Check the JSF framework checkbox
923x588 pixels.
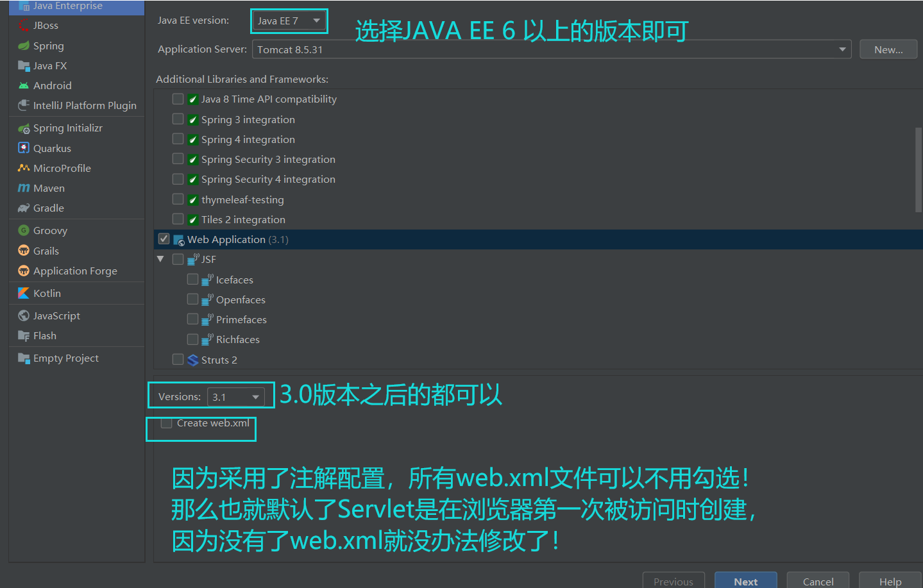(178, 259)
